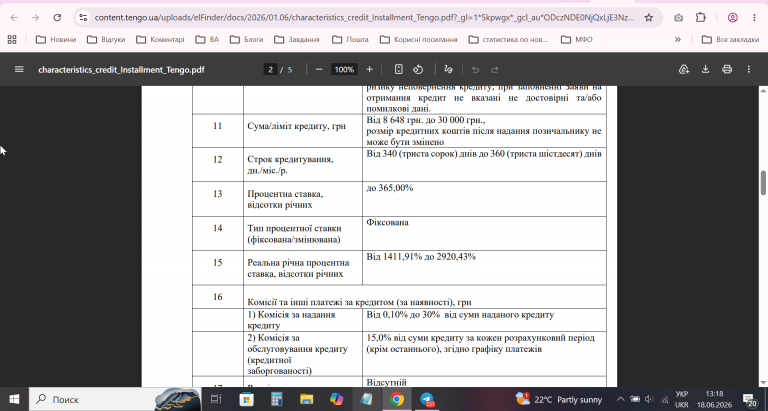Rotate the PDF counterclockwise

click(418, 70)
